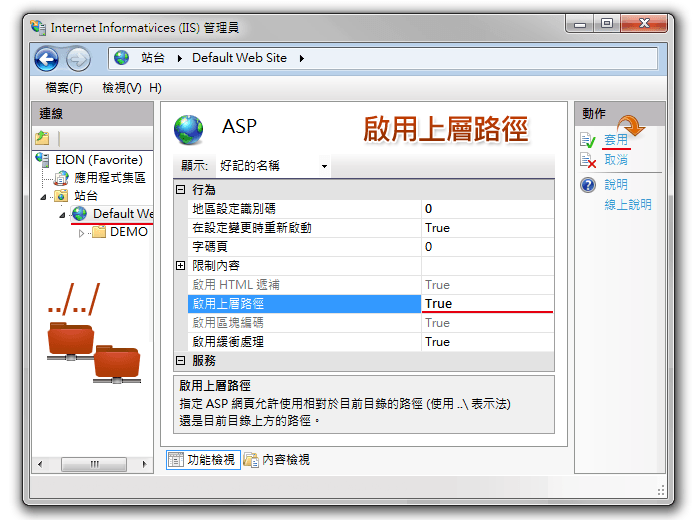This screenshot has height=520, width=700.
Task: Select Default Web Site in breadcrumb
Action: pyautogui.click(x=239, y=58)
